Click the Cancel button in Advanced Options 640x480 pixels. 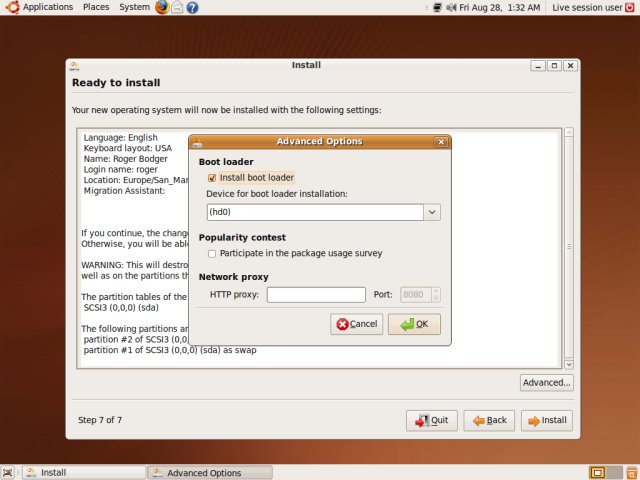[x=356, y=324]
